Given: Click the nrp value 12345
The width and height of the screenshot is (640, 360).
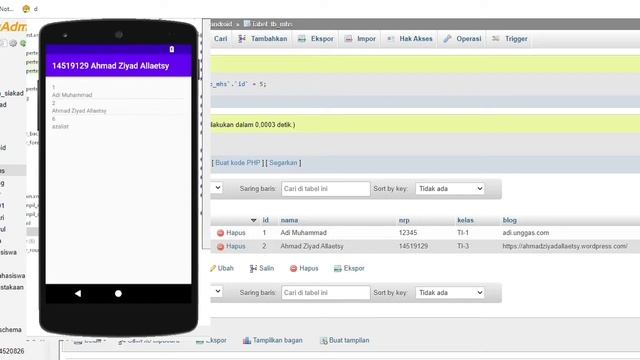Looking at the screenshot, I should (408, 233).
